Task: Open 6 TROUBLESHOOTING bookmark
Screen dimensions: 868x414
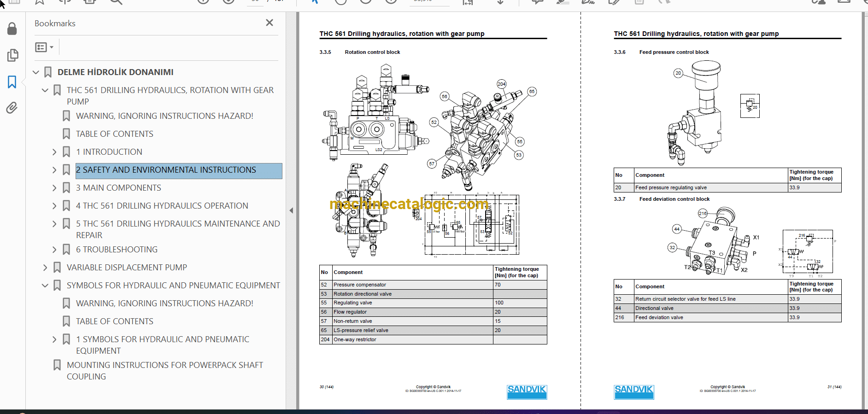Action: [x=117, y=250]
